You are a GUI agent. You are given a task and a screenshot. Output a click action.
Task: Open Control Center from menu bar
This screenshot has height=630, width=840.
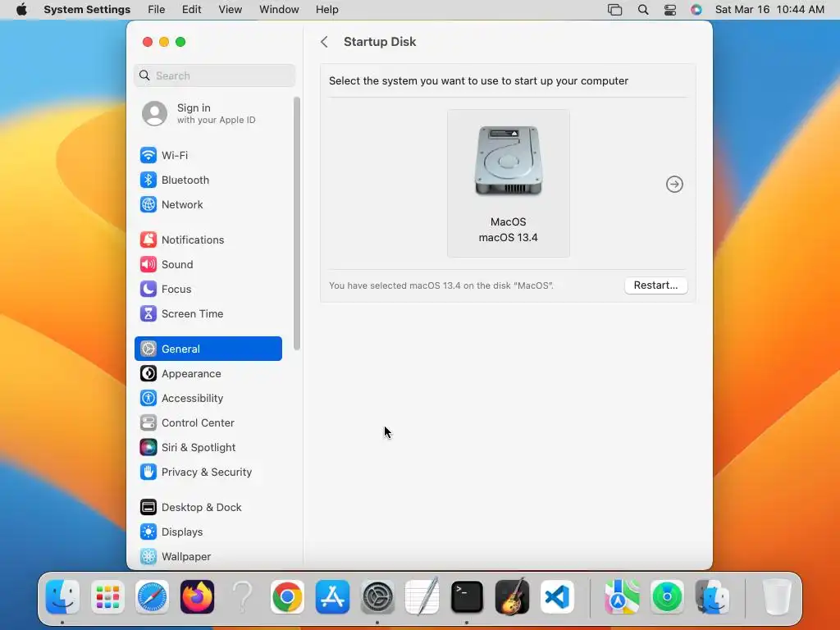click(x=670, y=10)
